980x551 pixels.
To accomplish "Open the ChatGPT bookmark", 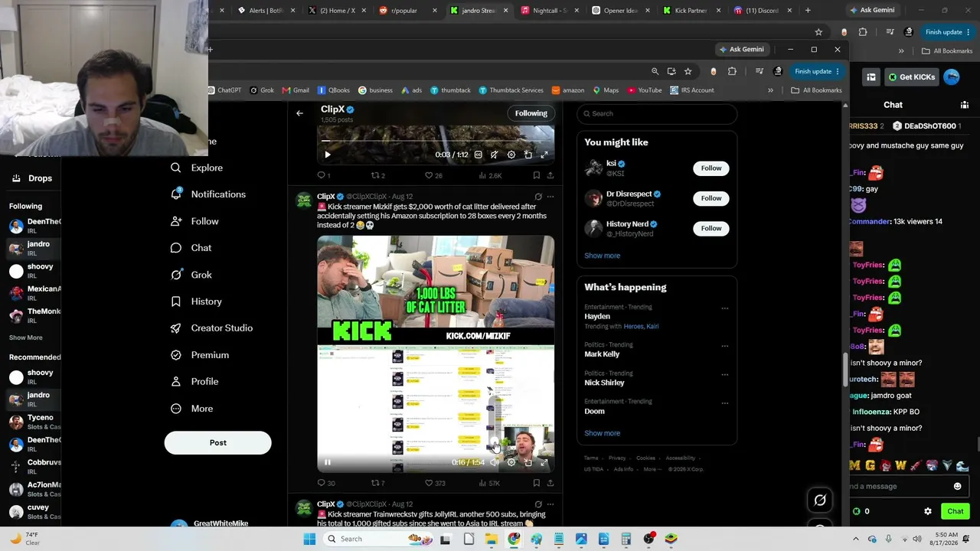I will tap(224, 90).
